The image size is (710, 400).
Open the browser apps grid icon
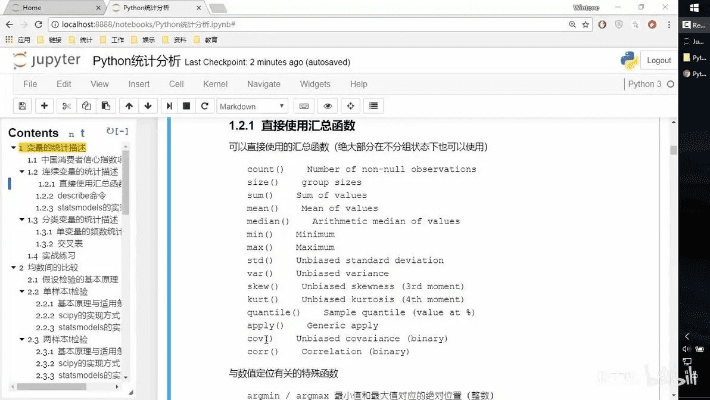point(9,40)
